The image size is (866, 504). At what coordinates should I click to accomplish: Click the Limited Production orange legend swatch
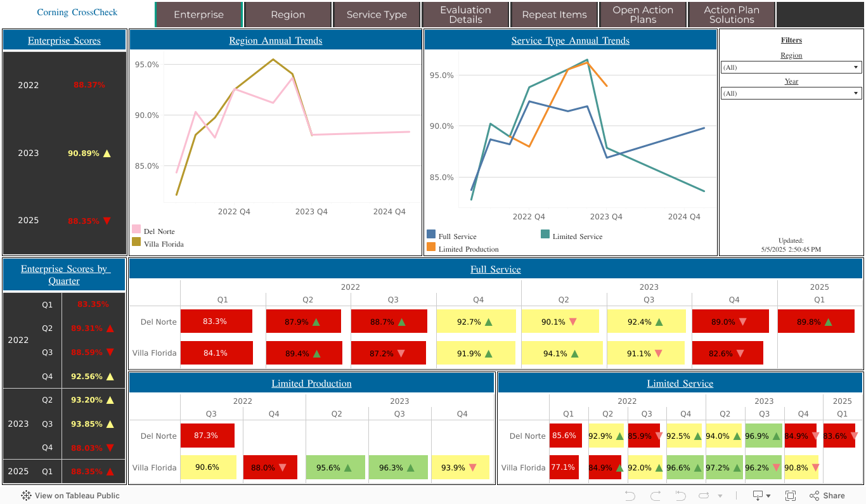click(431, 247)
